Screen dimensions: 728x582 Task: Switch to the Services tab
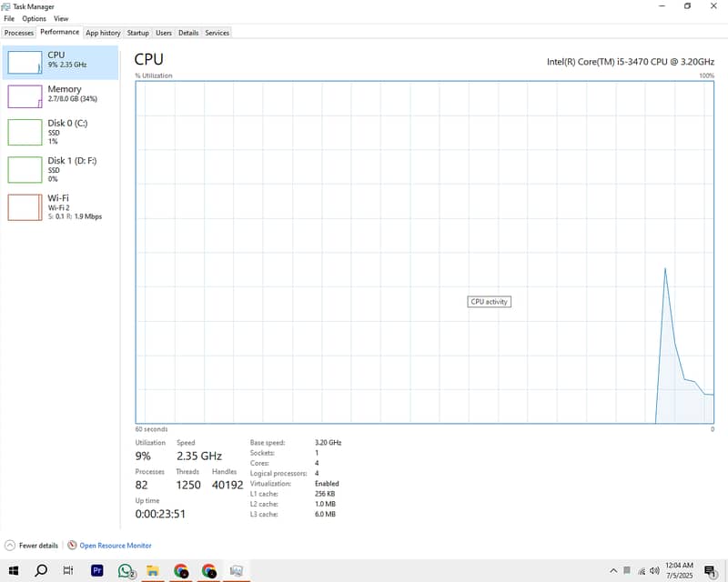coord(217,33)
